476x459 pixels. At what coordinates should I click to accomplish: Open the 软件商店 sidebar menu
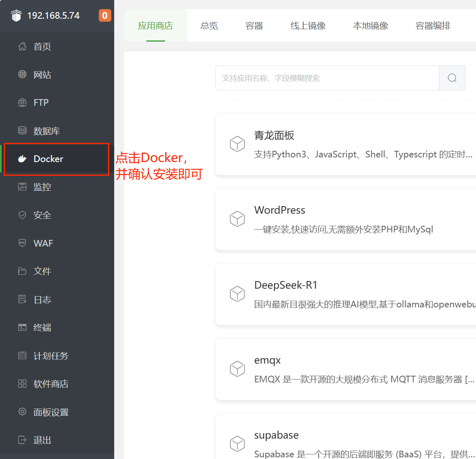pyautogui.click(x=57, y=384)
